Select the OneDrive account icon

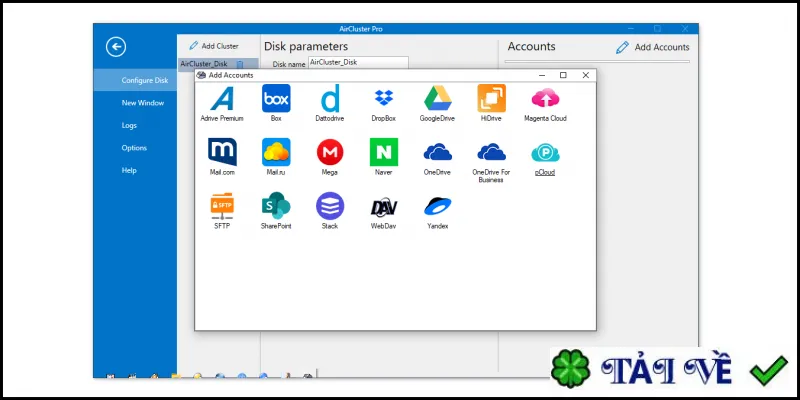tap(438, 152)
